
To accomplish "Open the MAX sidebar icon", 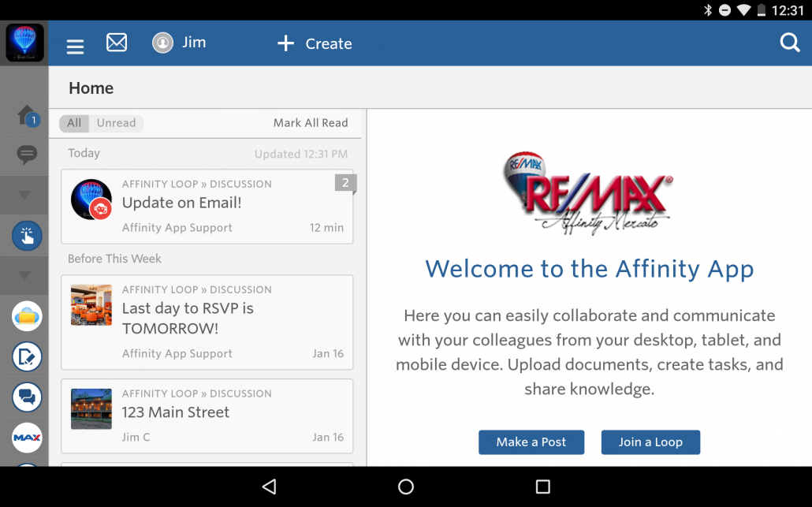I will click(27, 438).
